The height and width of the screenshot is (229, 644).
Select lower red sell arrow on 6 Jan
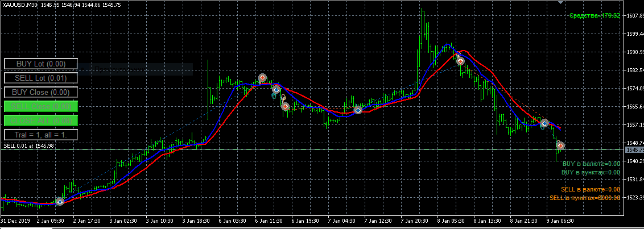coord(286,107)
